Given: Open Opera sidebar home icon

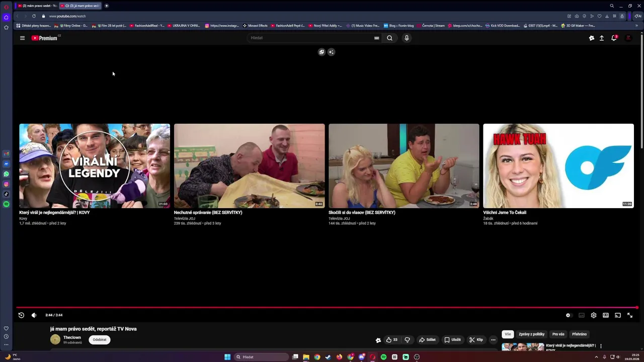Looking at the screenshot, I should pyautogui.click(x=6, y=17).
